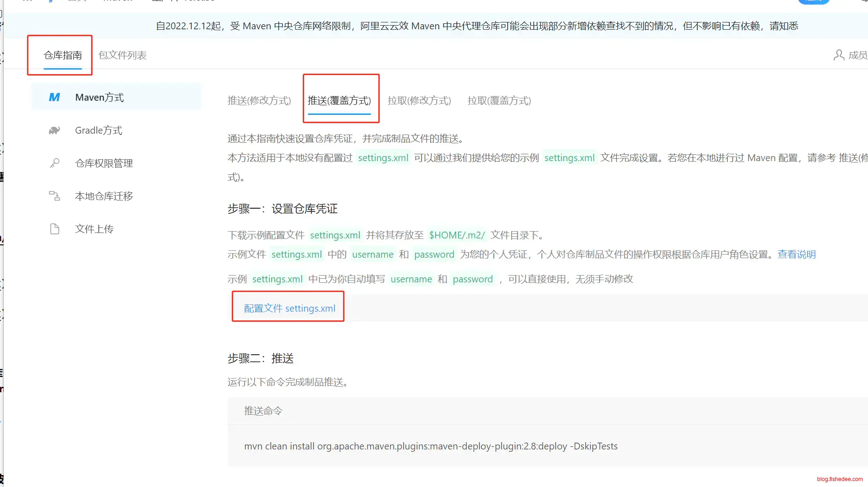Switch to 拉取(覆盖方式) tab

coord(499,101)
